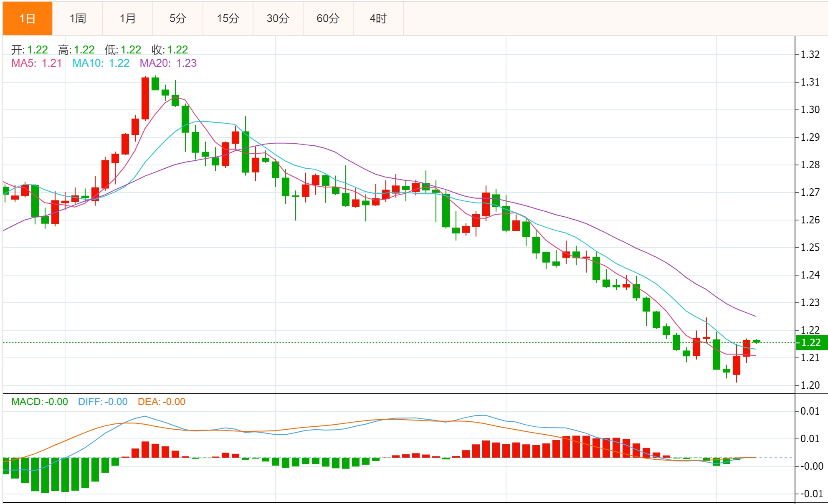The image size is (828, 504).
Task: Switch to the 1月 monthly tab
Action: click(128, 18)
